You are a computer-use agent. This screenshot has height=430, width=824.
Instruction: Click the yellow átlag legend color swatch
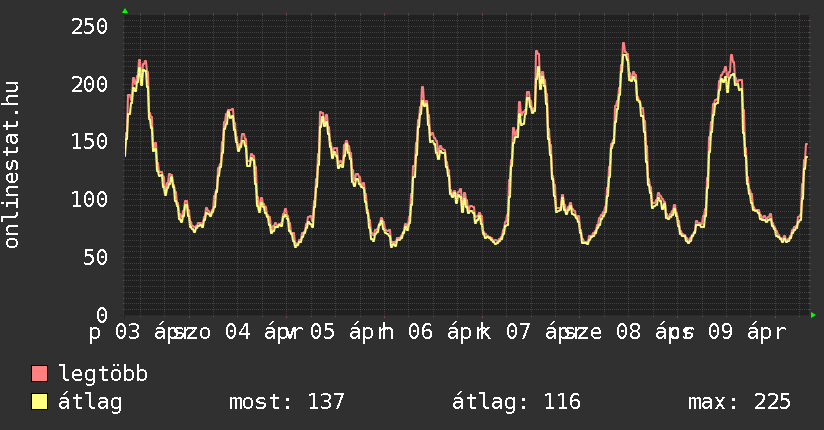pos(40,402)
